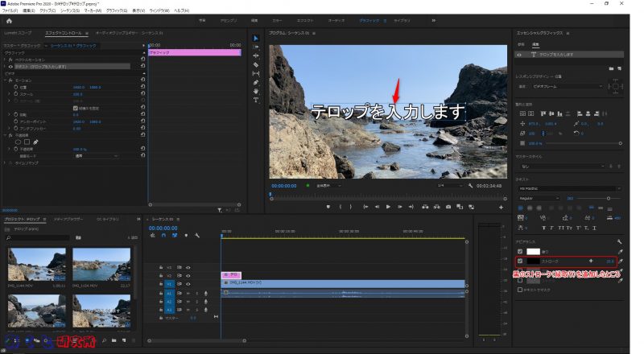The height and width of the screenshot is (354, 644).
Task: Open timeline display settings wrench
Action: tap(197, 235)
